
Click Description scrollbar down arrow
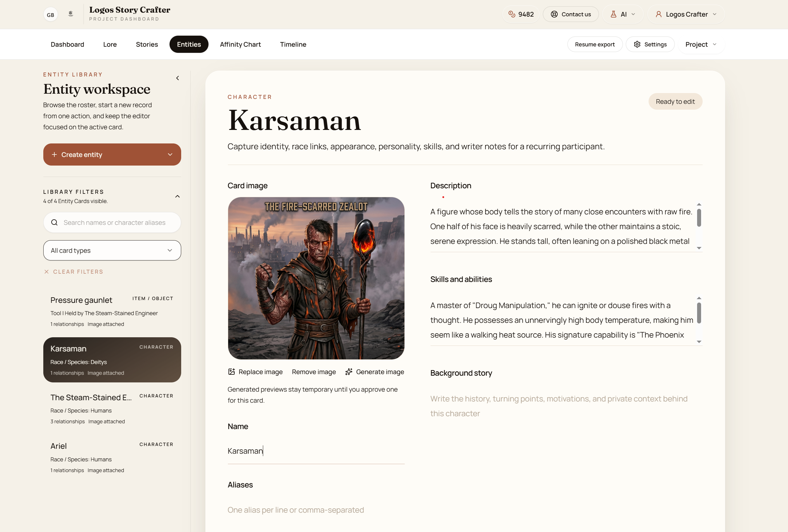pyautogui.click(x=699, y=248)
